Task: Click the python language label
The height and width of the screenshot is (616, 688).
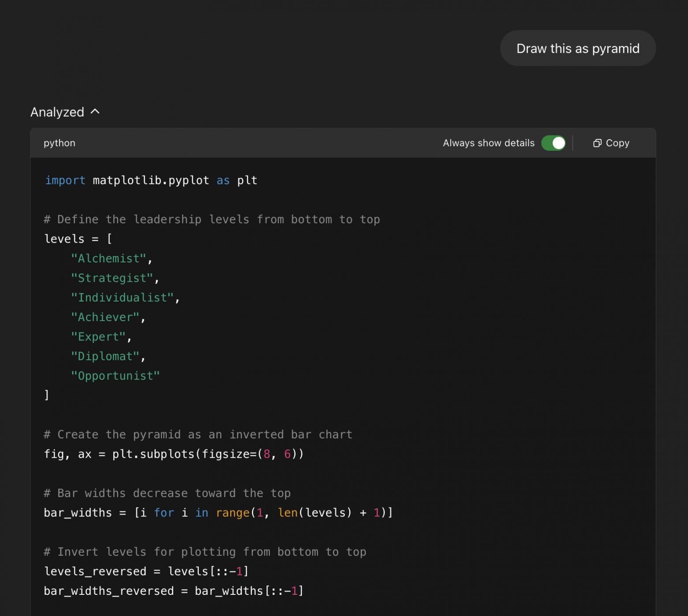Action: pos(60,143)
